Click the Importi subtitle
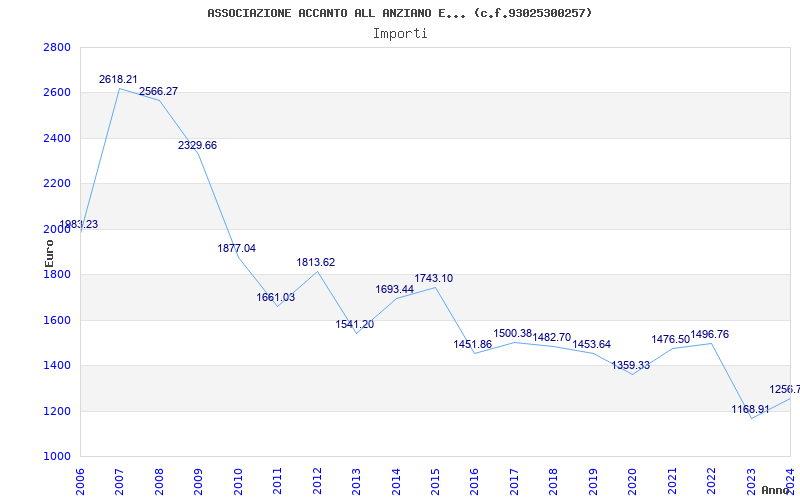The width and height of the screenshot is (800, 500). pyautogui.click(x=400, y=34)
